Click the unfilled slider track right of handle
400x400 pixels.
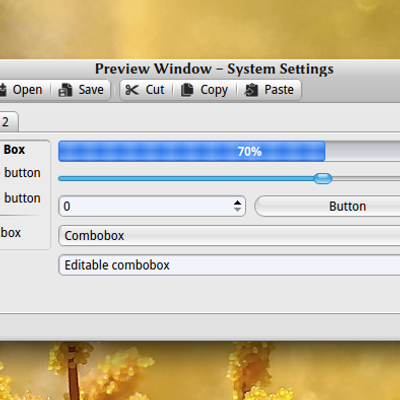366,179
